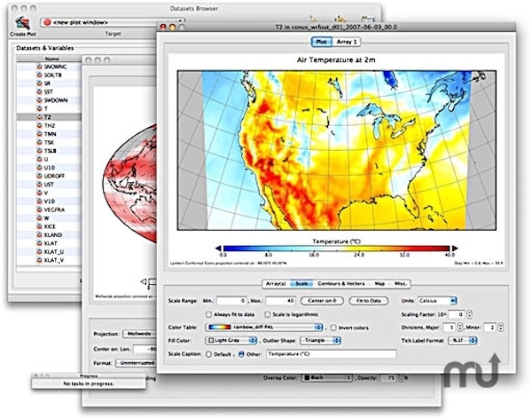The width and height of the screenshot is (532, 419).
Task: Click the Create Plot toolbar icon
Action: [23, 23]
